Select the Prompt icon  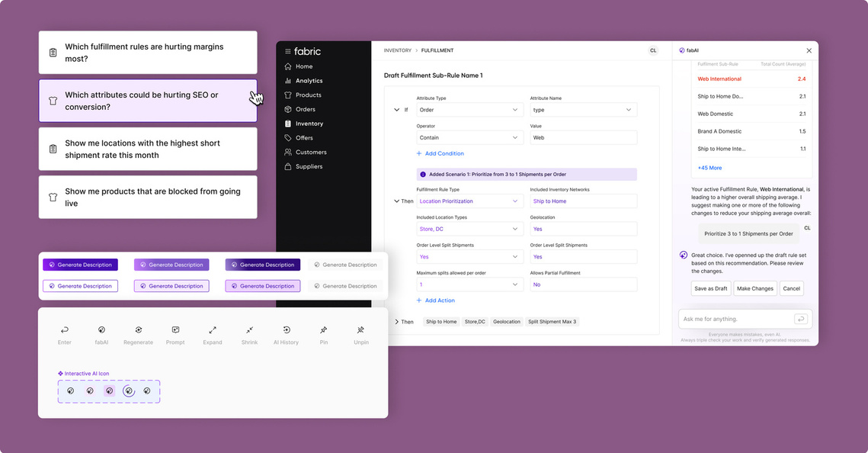point(175,330)
